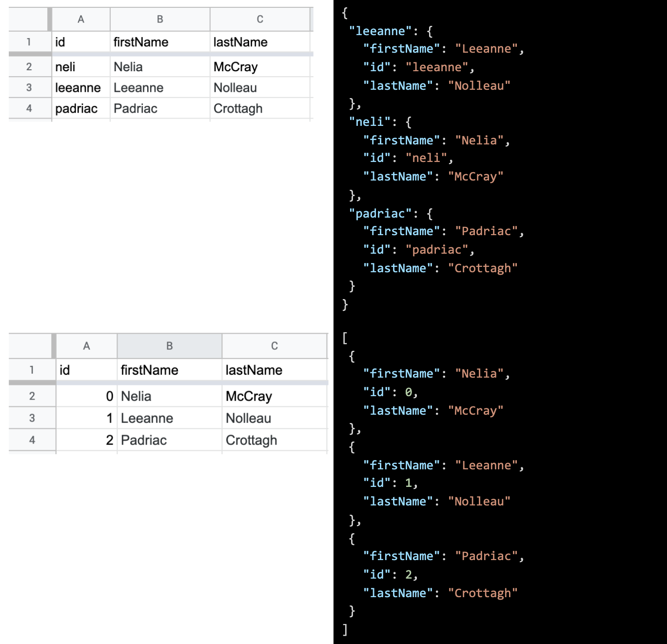Select column A header in bottom spreadsheet

coord(86,346)
